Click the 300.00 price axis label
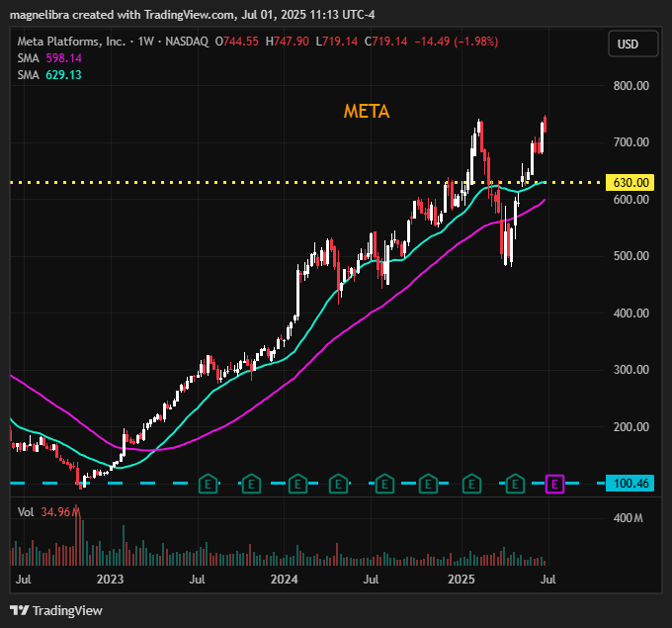The image size is (672, 628). pos(630,370)
